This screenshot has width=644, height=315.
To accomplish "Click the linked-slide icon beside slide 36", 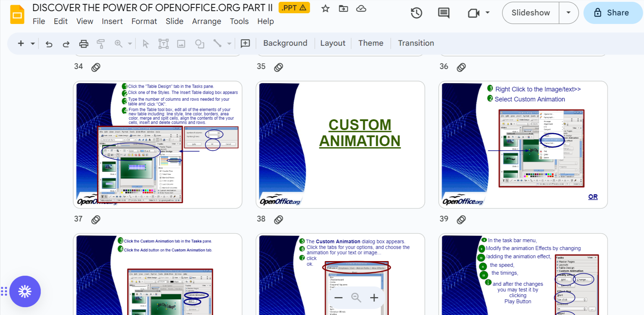I will pos(461,67).
